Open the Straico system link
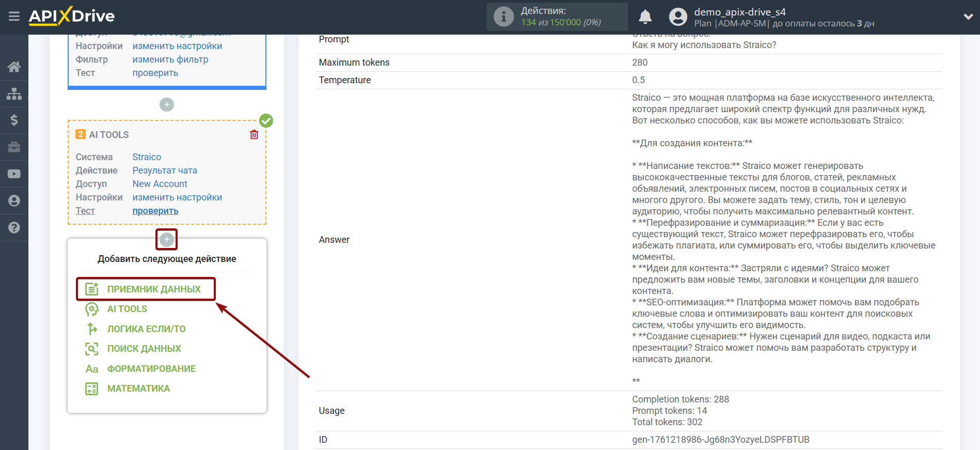The width and height of the screenshot is (980, 450). click(147, 157)
